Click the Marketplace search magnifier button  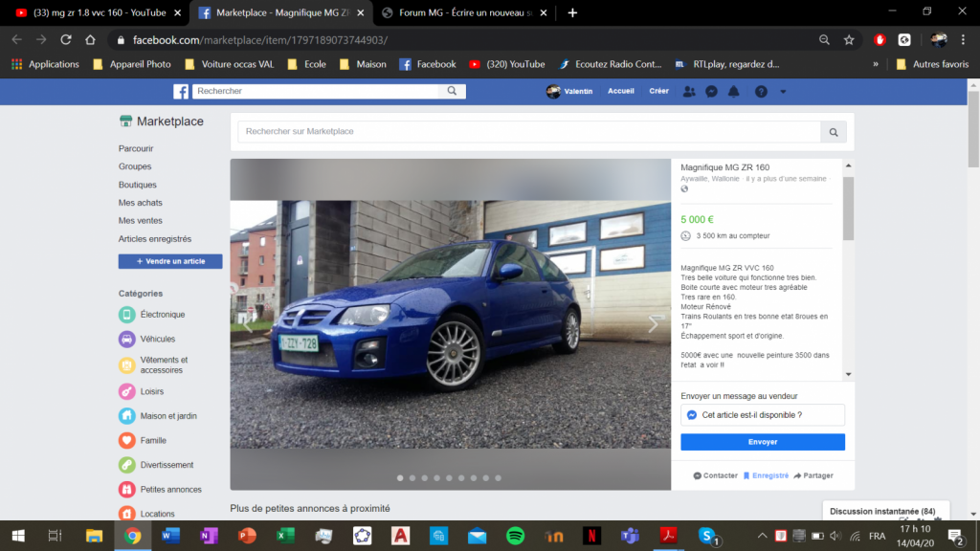(834, 132)
